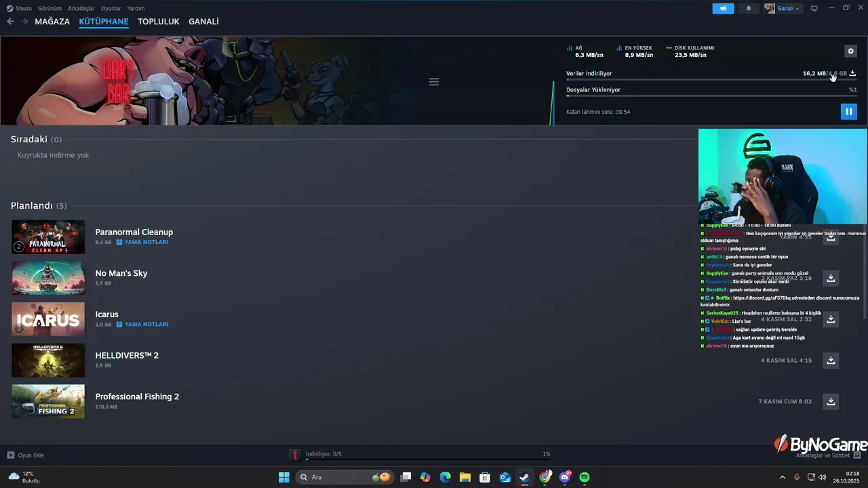Open the Görünüm menu
The width and height of the screenshot is (868, 488).
pyautogui.click(x=50, y=8)
